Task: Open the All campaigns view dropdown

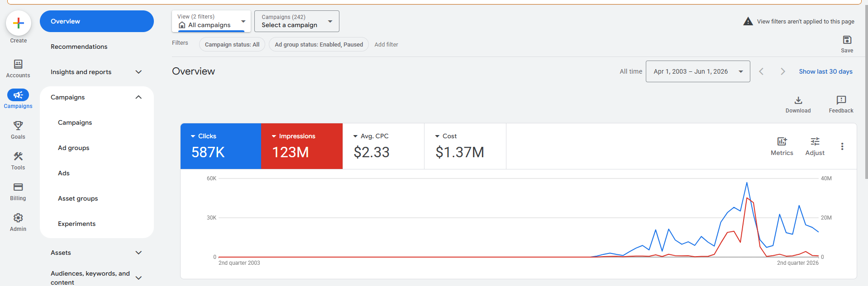Action: (x=211, y=21)
